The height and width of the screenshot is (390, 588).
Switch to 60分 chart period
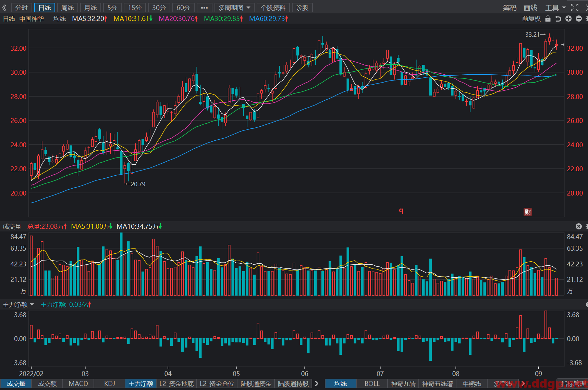point(183,8)
